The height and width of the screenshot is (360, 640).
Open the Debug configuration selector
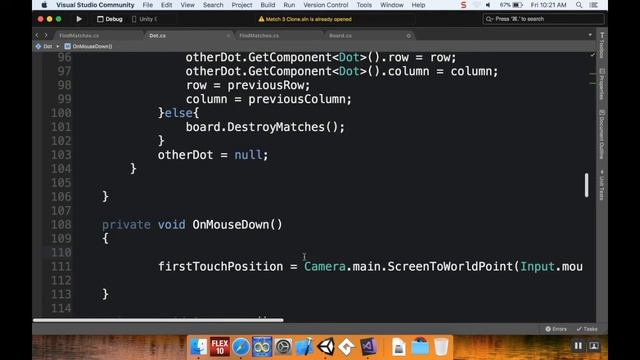pos(110,19)
